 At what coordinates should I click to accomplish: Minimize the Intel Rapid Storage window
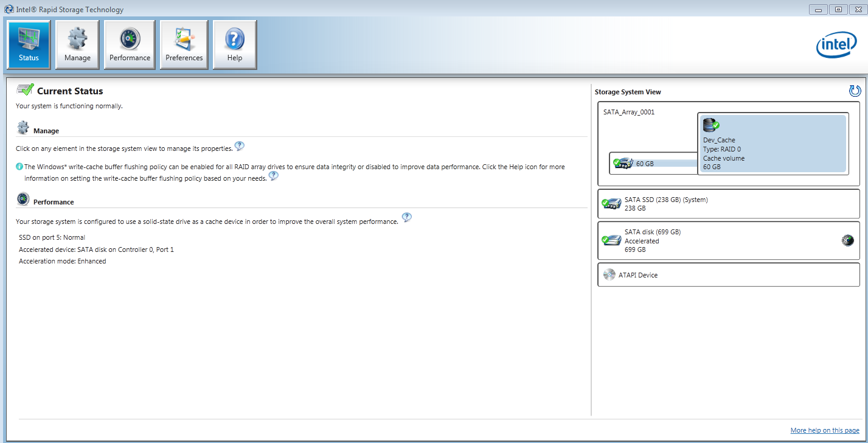click(x=819, y=9)
